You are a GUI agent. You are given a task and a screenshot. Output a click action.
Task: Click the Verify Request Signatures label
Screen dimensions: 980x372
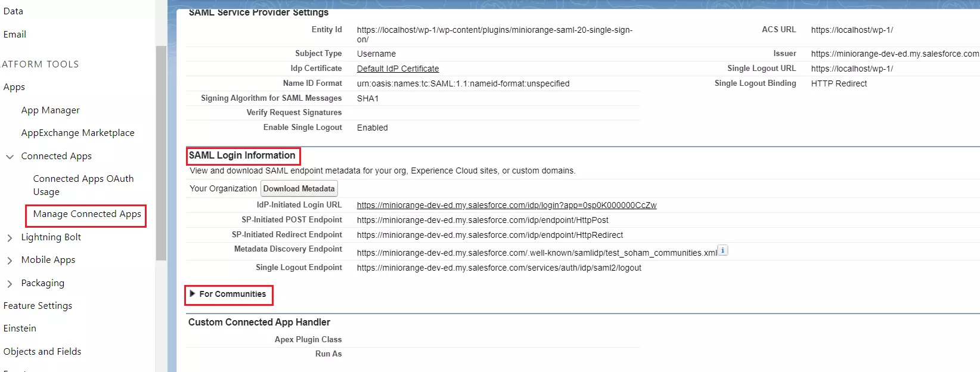[294, 112]
